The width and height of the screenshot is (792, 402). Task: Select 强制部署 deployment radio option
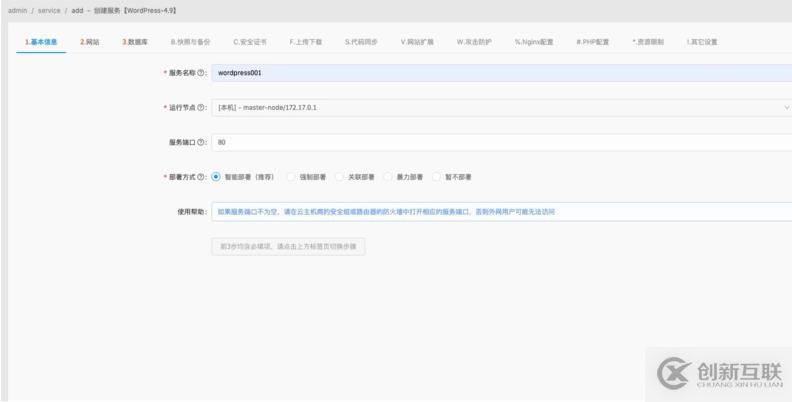coord(291,177)
